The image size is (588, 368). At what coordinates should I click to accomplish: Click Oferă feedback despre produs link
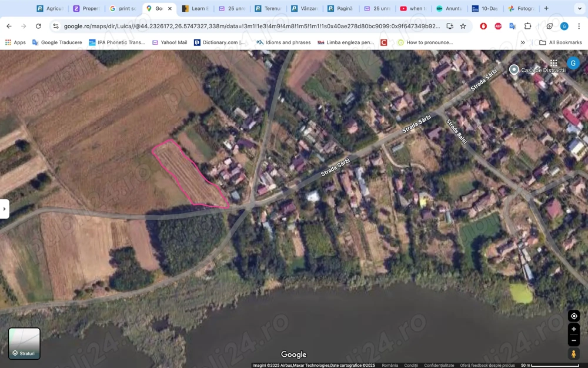(487, 365)
